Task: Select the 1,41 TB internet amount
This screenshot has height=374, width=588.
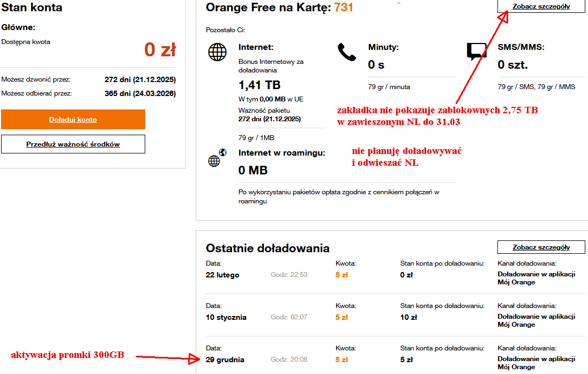Action: tap(259, 85)
